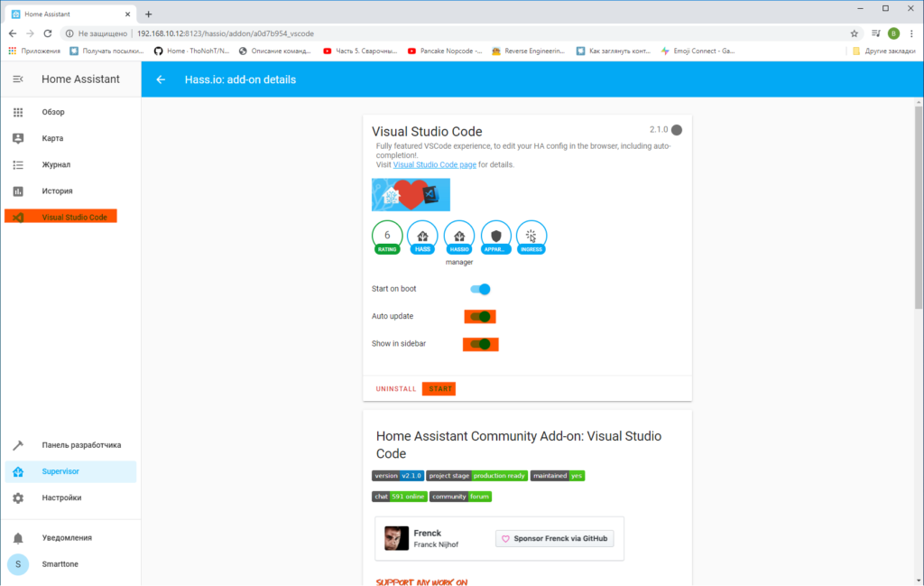
Task: Click the add-on logo image
Action: coord(411,194)
